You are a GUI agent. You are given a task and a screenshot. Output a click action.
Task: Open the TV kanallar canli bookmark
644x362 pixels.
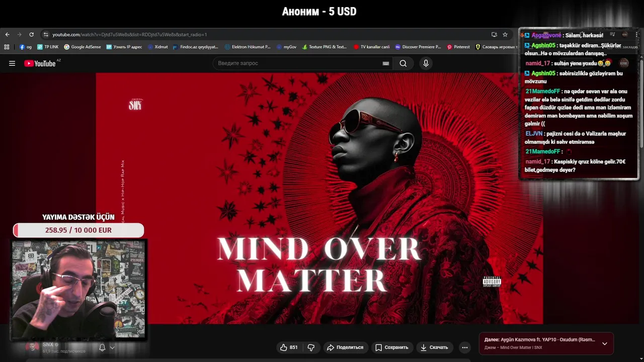[x=372, y=47]
